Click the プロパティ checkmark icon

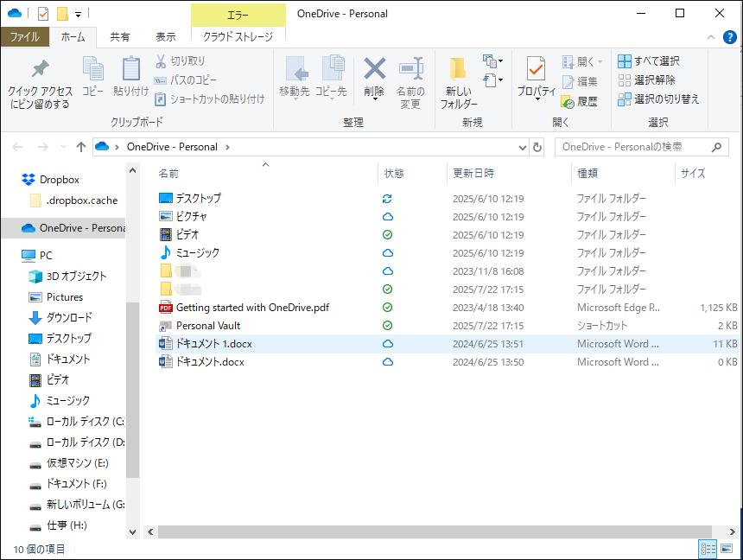coord(536,69)
